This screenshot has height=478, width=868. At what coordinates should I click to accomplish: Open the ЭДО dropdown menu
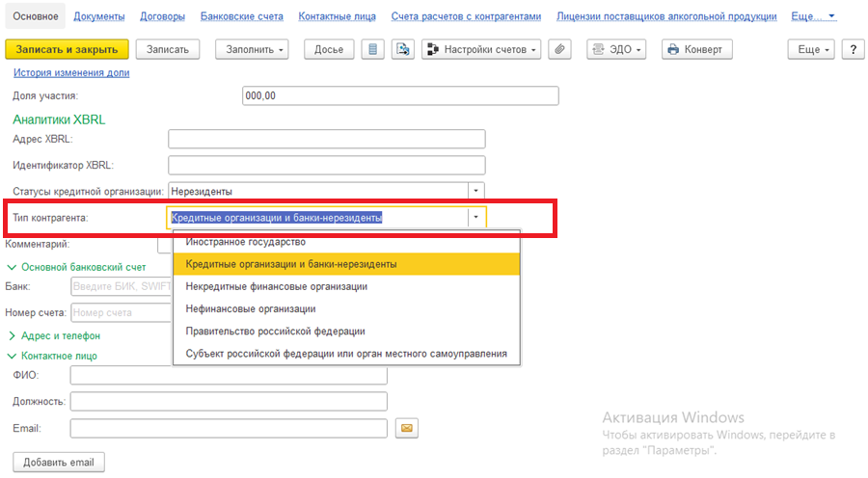click(x=616, y=49)
